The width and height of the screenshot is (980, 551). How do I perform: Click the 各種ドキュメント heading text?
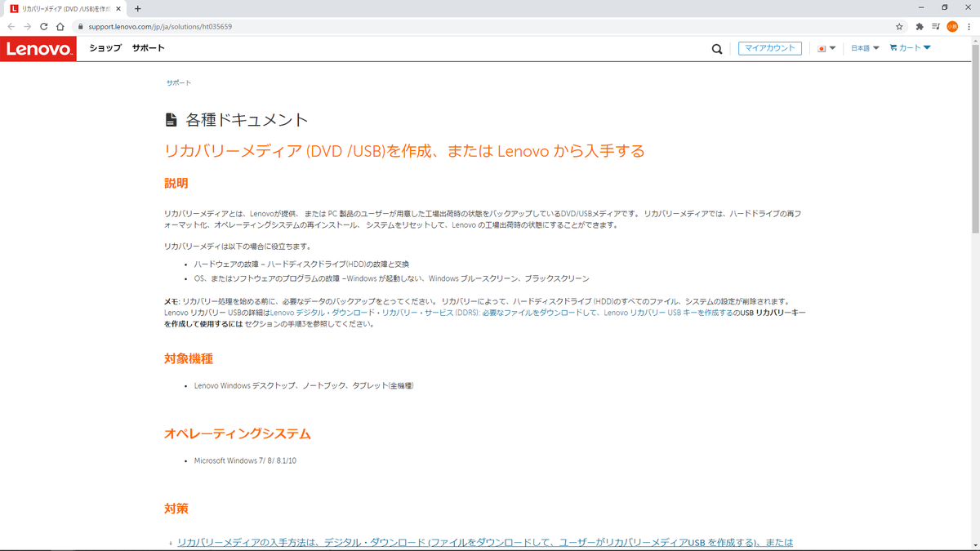(247, 120)
